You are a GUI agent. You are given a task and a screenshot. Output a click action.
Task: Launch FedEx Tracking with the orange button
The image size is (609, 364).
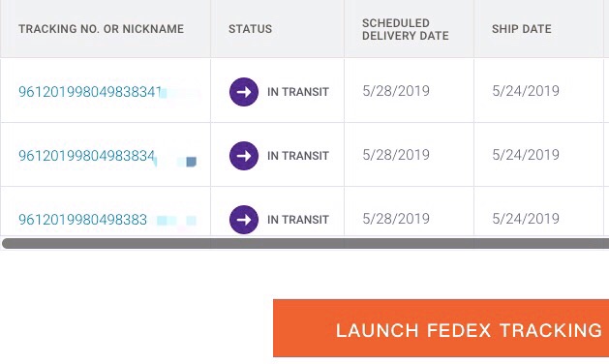coord(441,328)
